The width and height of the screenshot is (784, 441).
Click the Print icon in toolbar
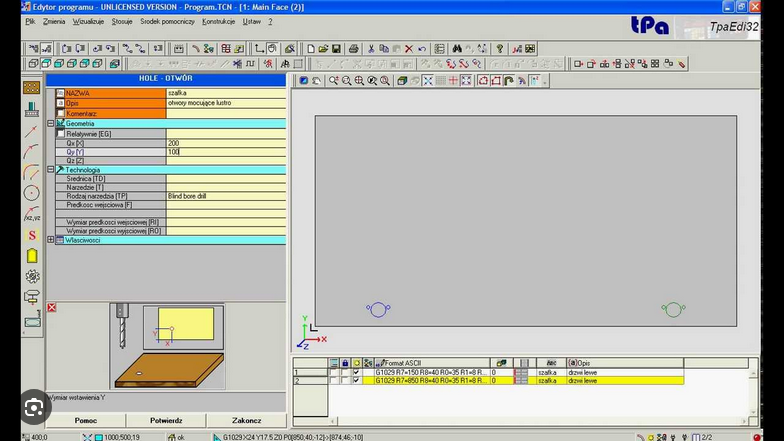(x=352, y=48)
